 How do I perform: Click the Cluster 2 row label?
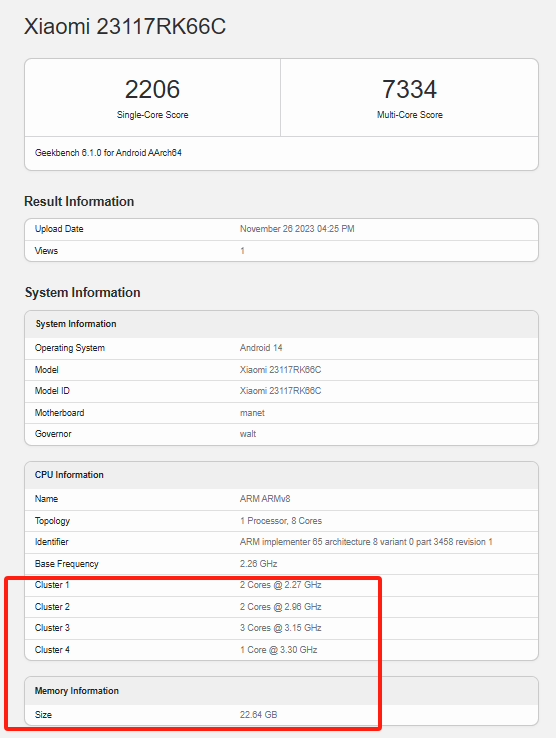52,607
